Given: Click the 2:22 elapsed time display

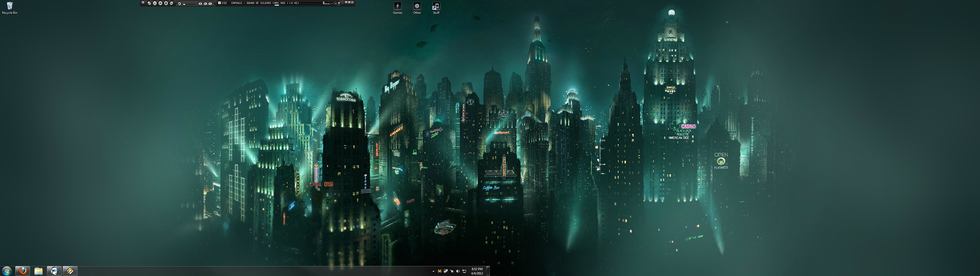Looking at the screenshot, I should tap(225, 3).
